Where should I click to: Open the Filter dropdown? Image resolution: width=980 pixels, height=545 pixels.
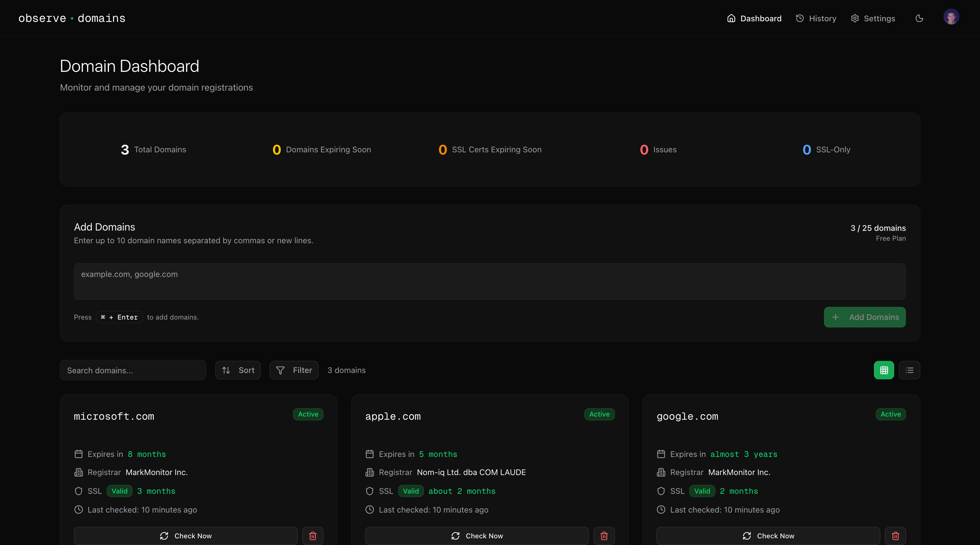coord(294,370)
